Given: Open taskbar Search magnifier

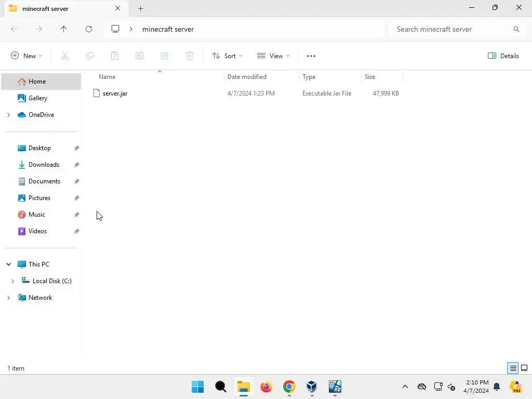Looking at the screenshot, I should click(x=221, y=387).
